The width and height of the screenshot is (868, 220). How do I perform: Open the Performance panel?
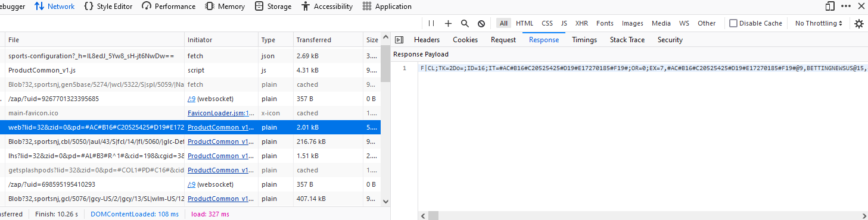click(169, 7)
